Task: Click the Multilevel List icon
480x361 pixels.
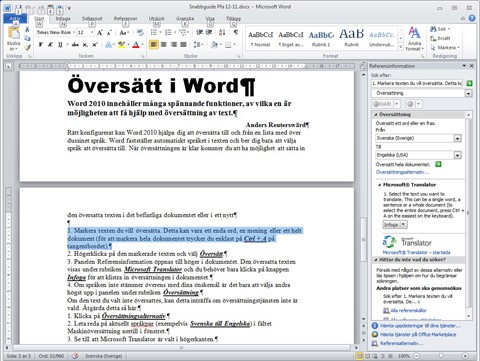Action: click(183, 32)
